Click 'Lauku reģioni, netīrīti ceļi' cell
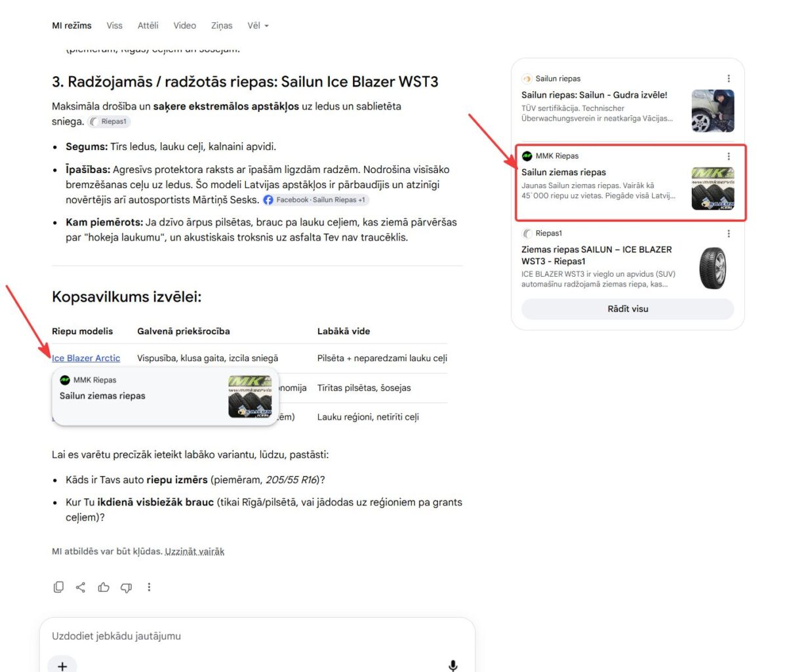 click(x=368, y=417)
